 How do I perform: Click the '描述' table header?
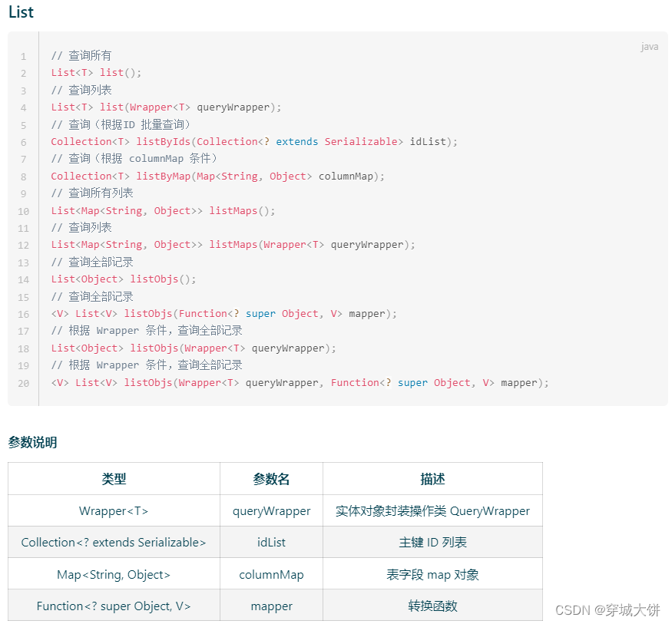click(x=432, y=479)
